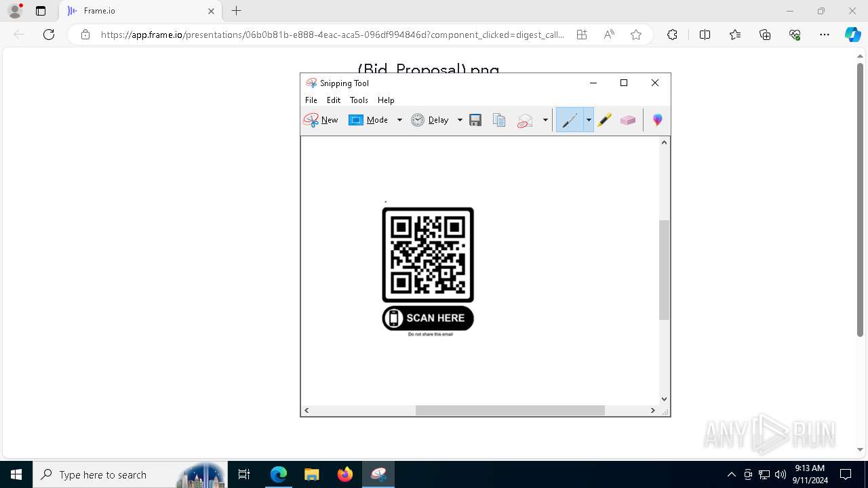Click the Edge address bar URL
868x488 pixels.
[x=332, y=35]
